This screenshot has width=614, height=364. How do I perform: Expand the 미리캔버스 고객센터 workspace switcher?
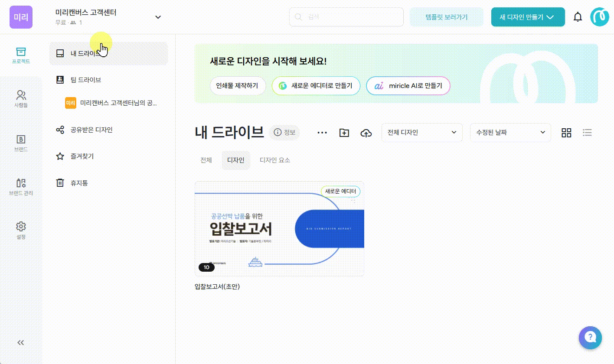point(158,17)
